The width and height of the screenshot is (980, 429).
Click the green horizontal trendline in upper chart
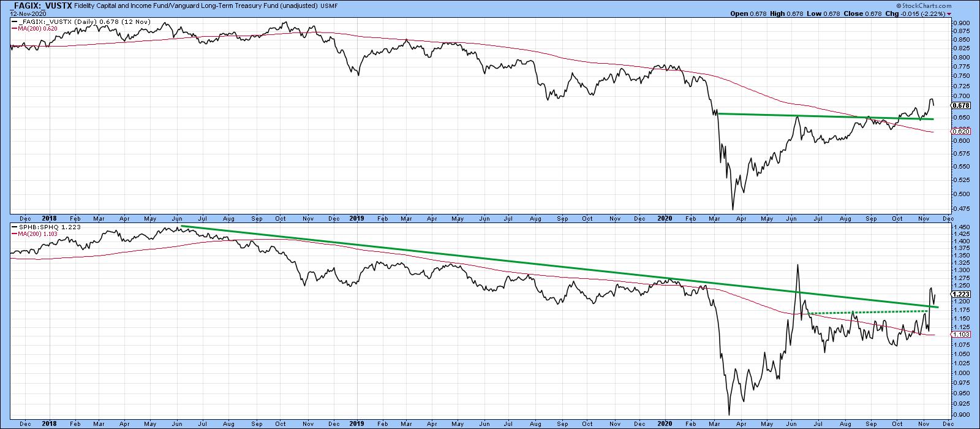point(824,116)
